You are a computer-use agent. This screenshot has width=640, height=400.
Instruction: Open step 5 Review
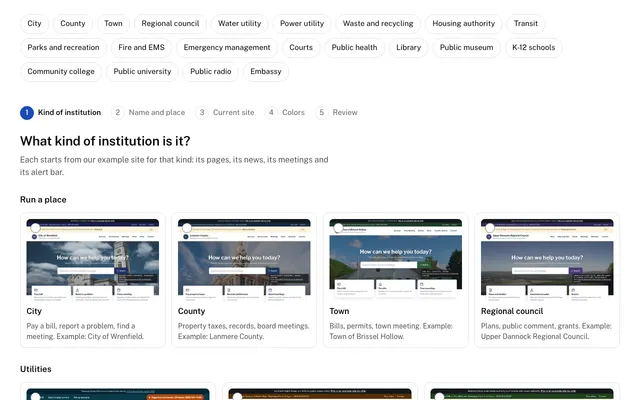click(336, 113)
